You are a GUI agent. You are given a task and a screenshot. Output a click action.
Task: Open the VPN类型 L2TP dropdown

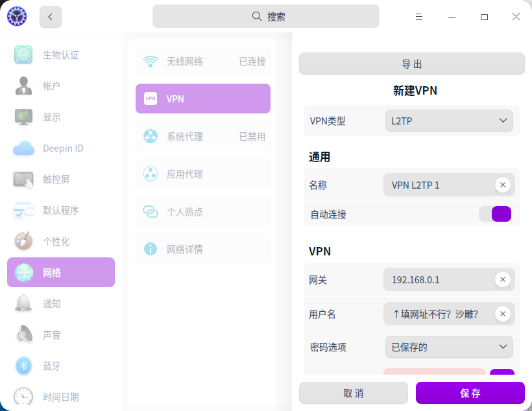tap(449, 121)
